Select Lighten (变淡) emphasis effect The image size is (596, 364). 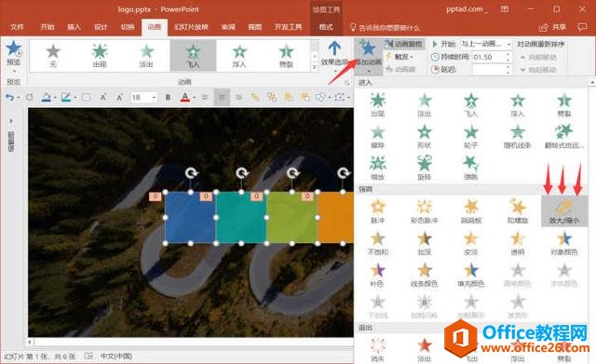[x=471, y=243]
